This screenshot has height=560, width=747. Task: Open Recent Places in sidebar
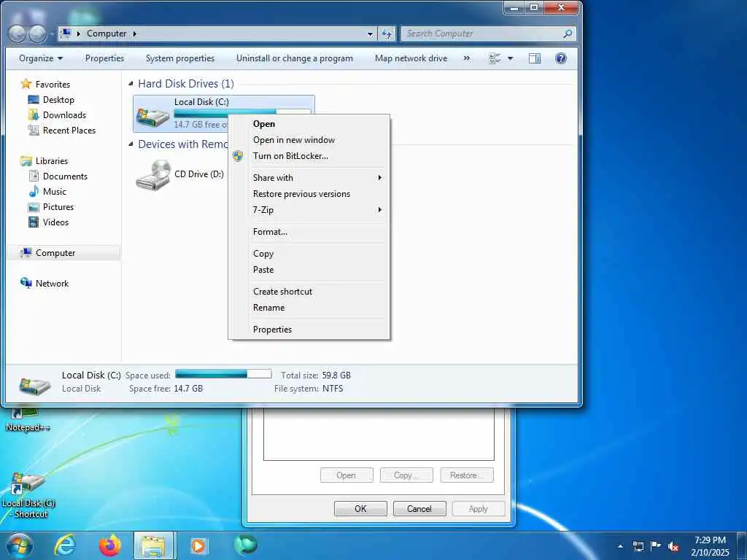(x=69, y=130)
